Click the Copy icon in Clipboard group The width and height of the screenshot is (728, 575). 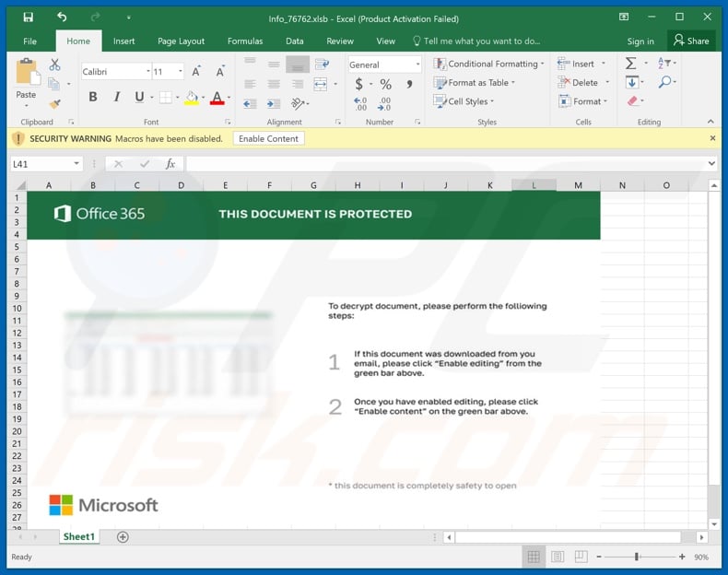(54, 84)
